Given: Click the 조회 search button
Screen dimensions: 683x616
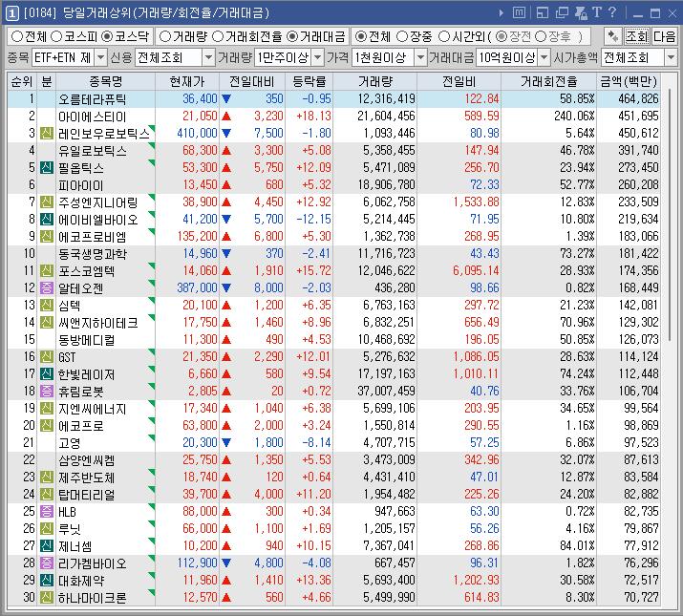Looking at the screenshot, I should (x=637, y=36).
